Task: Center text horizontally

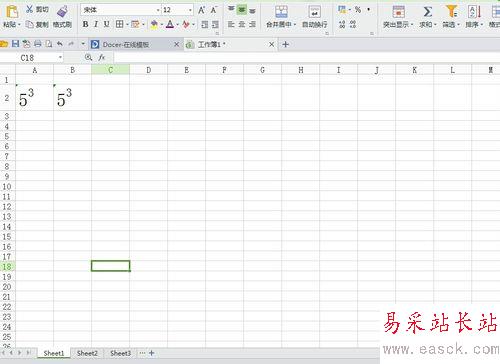Action: tap(242, 24)
